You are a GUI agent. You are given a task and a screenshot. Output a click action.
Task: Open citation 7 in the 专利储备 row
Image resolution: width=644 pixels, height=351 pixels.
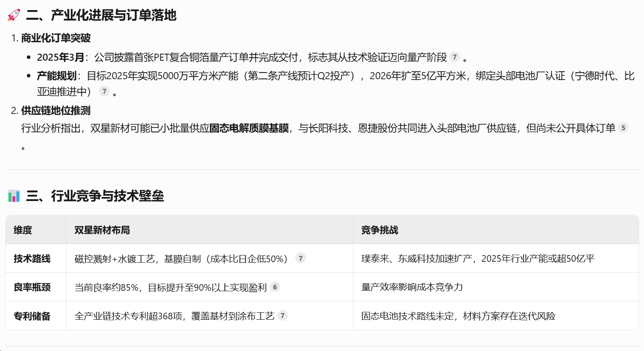(x=283, y=315)
